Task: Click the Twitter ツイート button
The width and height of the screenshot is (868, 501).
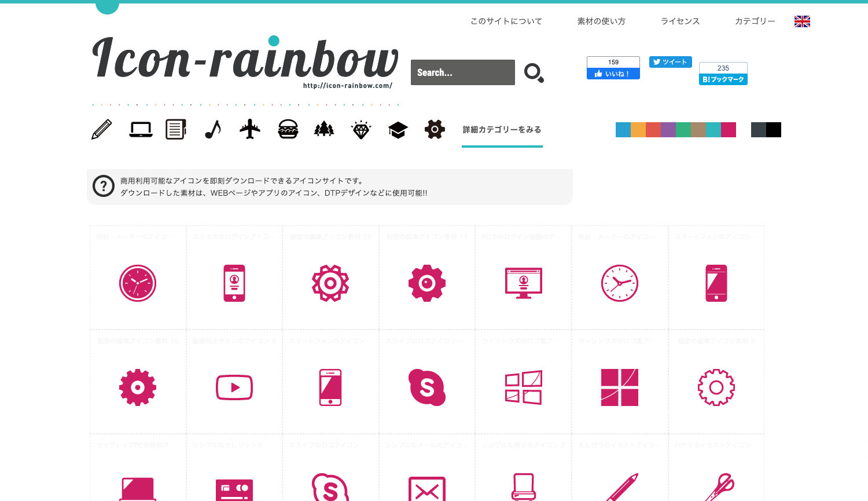Action: (671, 62)
